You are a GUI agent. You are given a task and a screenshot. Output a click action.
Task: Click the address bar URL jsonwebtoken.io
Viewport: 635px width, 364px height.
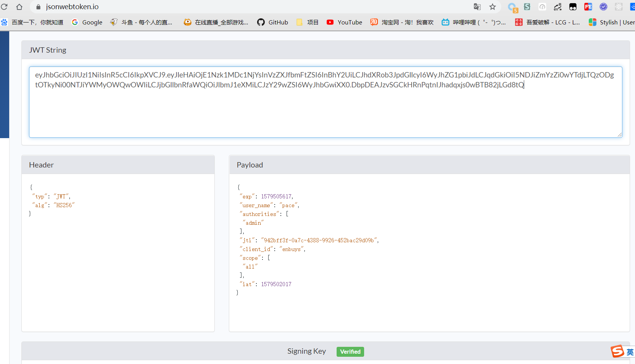[72, 7]
